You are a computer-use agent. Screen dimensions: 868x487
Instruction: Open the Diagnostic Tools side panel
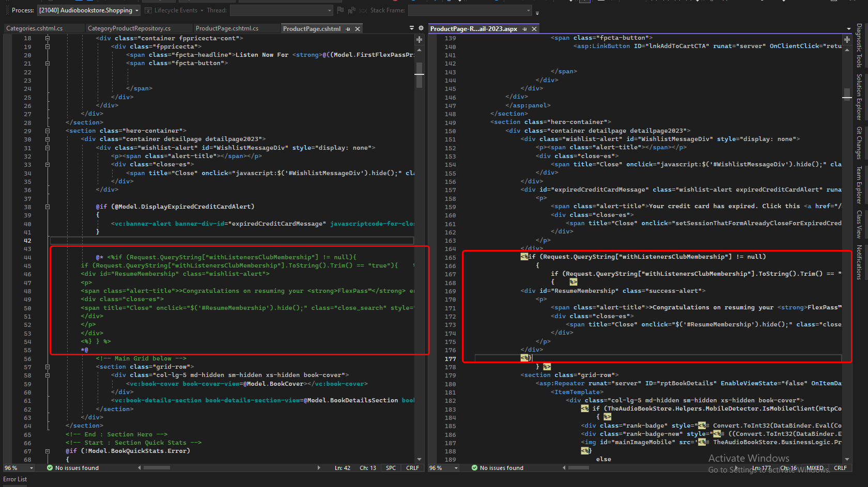859,45
